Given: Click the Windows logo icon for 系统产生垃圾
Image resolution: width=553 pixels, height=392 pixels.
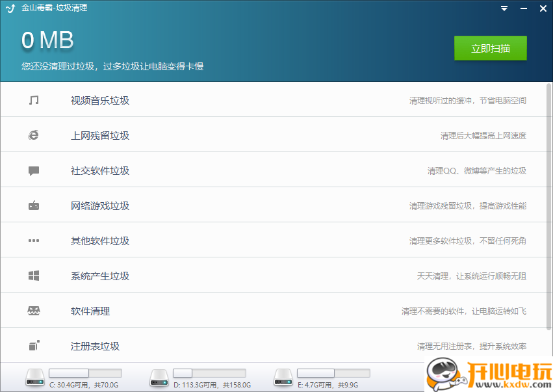Looking at the screenshot, I should [x=34, y=275].
